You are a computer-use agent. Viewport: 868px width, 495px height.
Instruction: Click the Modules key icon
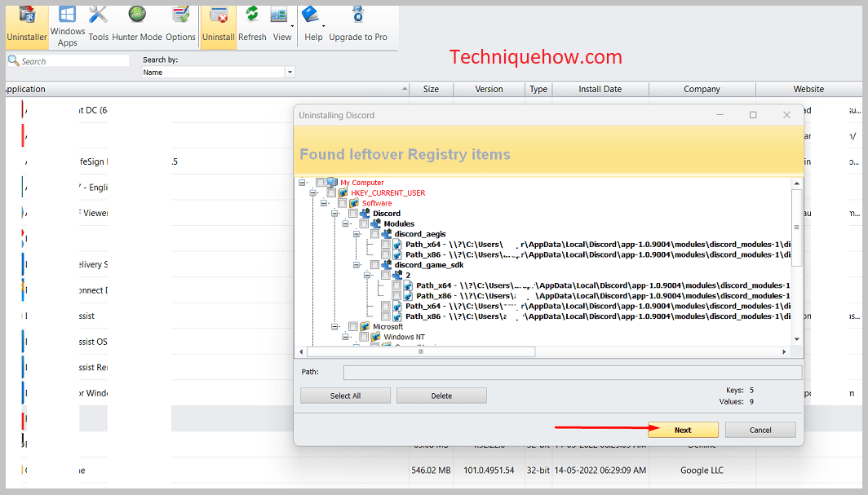click(376, 223)
